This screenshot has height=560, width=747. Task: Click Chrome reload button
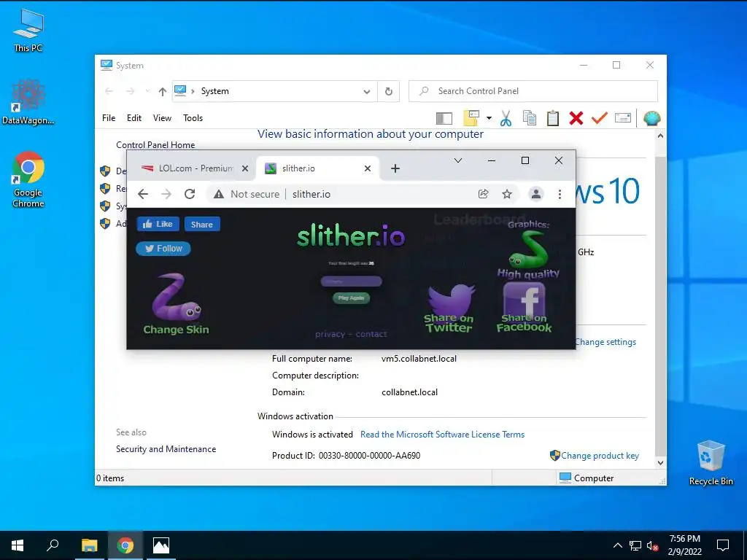(x=190, y=194)
